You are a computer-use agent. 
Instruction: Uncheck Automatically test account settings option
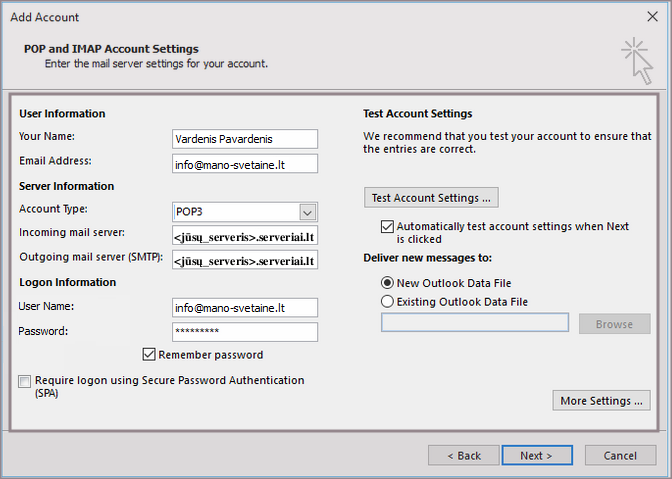pos(387,227)
